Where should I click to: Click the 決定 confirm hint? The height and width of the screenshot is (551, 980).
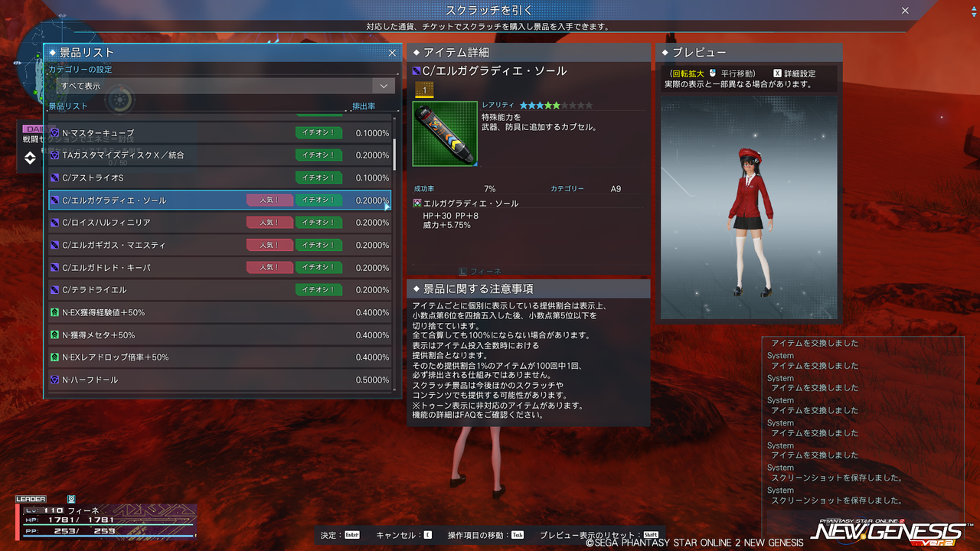[340, 535]
